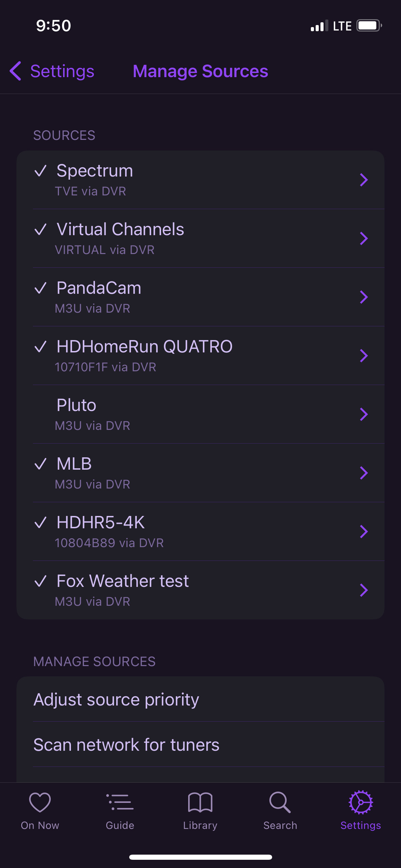The image size is (401, 868).
Task: Tap Scan network for tuners
Action: click(126, 745)
